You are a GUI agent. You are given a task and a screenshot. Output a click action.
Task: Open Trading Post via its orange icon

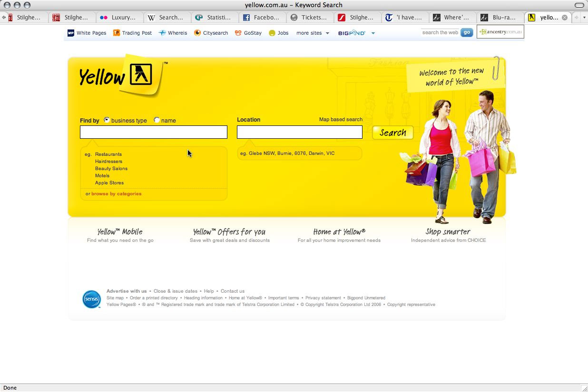click(117, 33)
